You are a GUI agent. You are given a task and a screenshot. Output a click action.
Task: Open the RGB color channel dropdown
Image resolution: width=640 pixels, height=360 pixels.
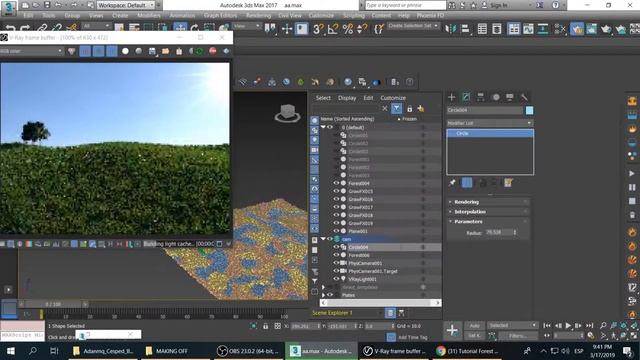point(31,51)
